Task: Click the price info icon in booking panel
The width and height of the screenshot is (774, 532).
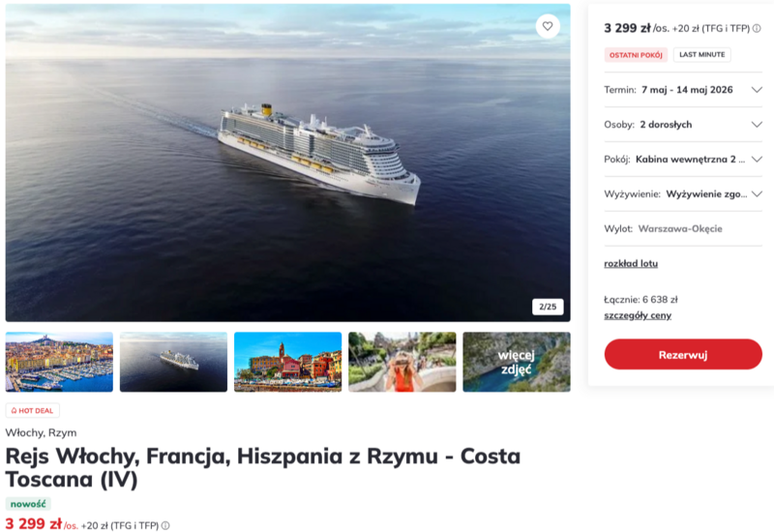Action: click(757, 29)
